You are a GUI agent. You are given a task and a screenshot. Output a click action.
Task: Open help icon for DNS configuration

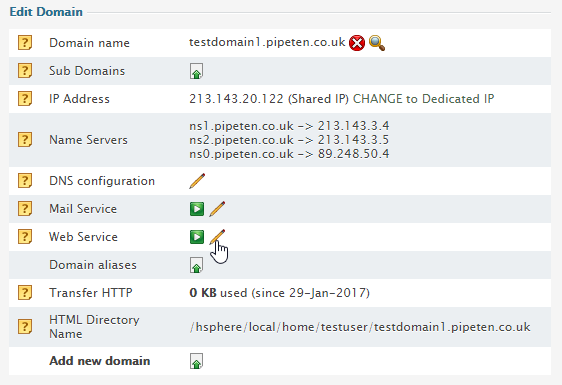pos(25,181)
